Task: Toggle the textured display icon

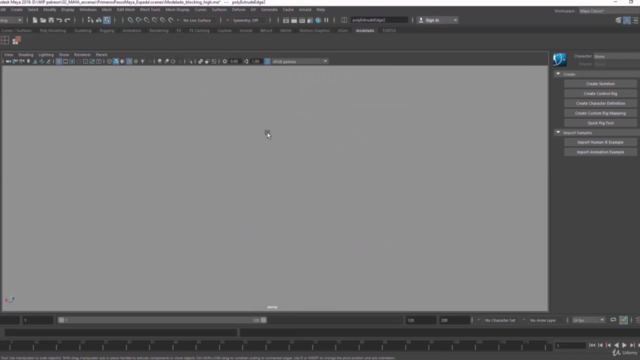Action: (136, 61)
